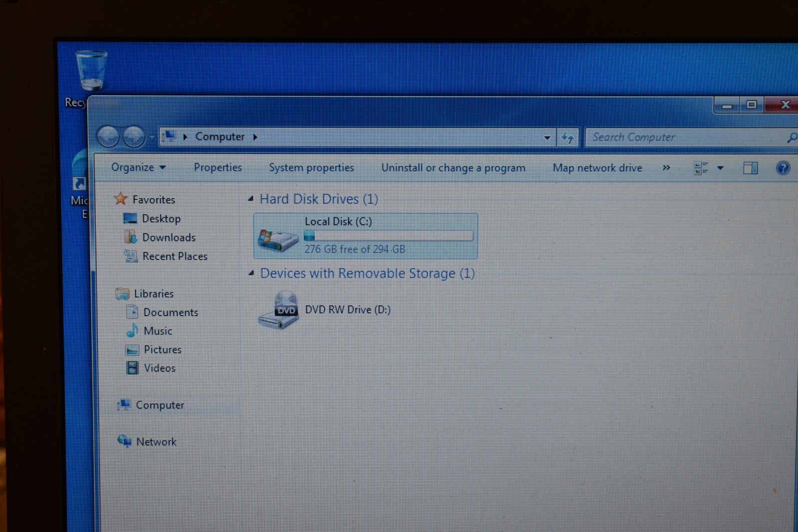Click 'Devices with Removable Storage (1)' heading
This screenshot has height=532, width=798.
click(368, 273)
